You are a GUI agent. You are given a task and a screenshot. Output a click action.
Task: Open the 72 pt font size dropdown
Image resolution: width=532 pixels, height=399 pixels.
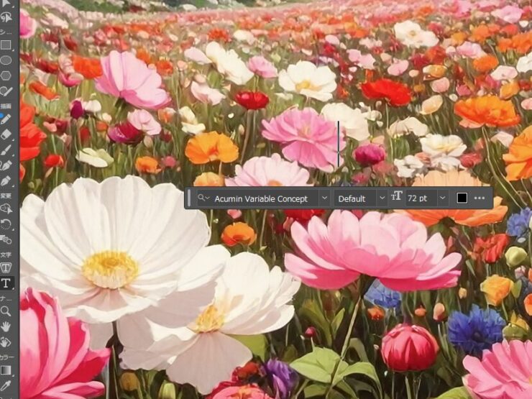[442, 198]
